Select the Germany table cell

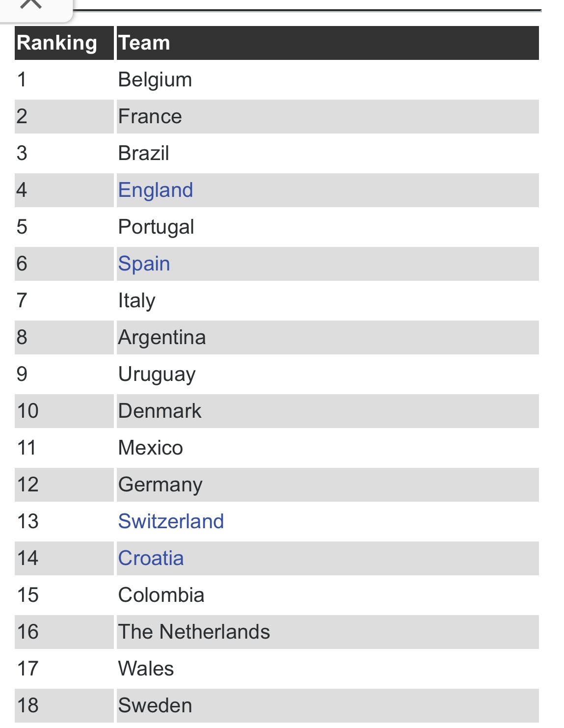coord(328,485)
